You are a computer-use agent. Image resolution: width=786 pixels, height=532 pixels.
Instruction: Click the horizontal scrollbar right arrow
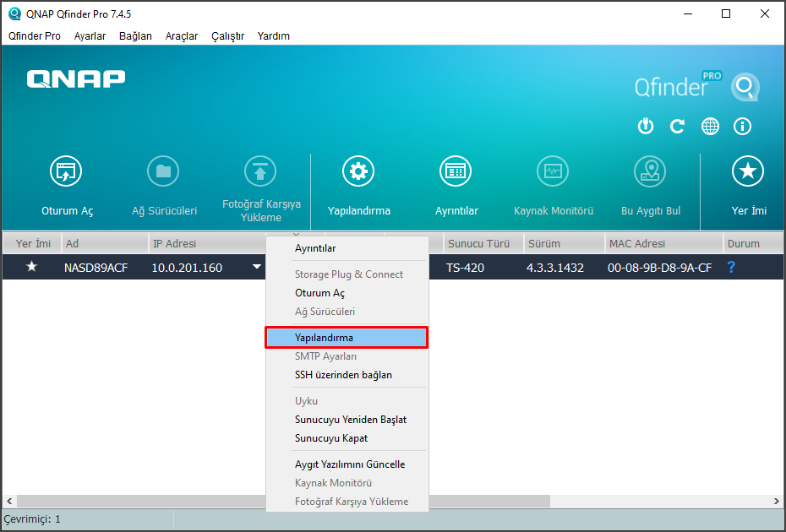pyautogui.click(x=776, y=501)
